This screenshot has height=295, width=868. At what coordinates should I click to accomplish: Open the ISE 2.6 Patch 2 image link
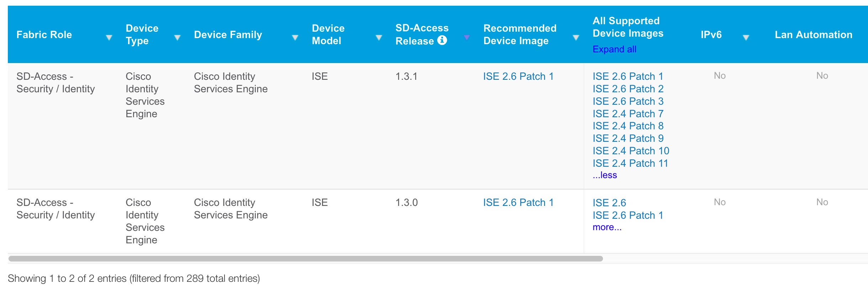[x=628, y=89]
